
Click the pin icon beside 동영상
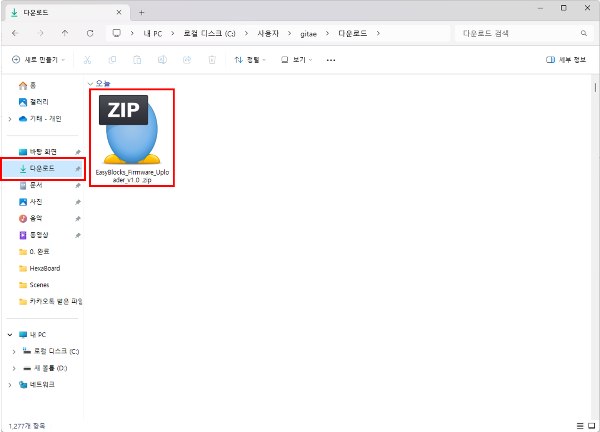(x=78, y=235)
